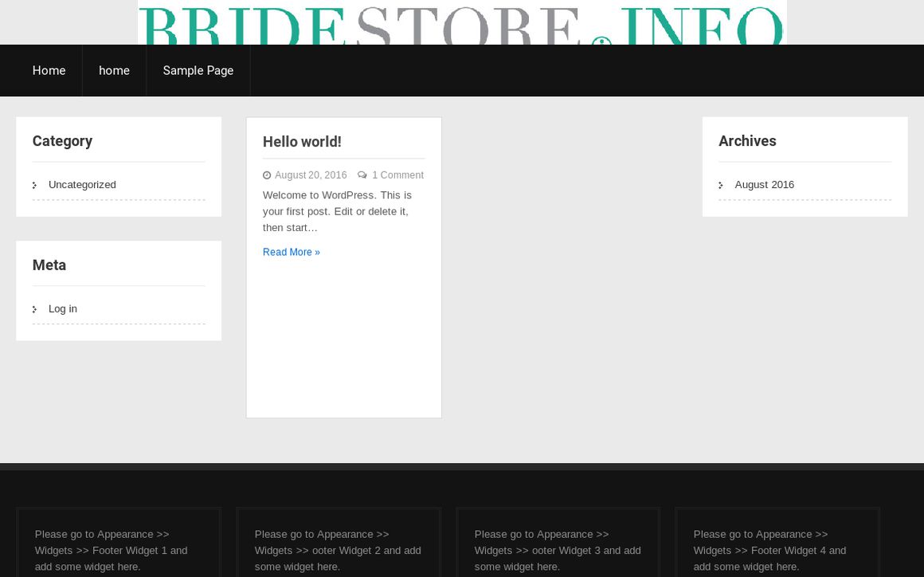Open the Uncategorized category link
Viewport: 924px width, 577px height.
click(x=82, y=184)
